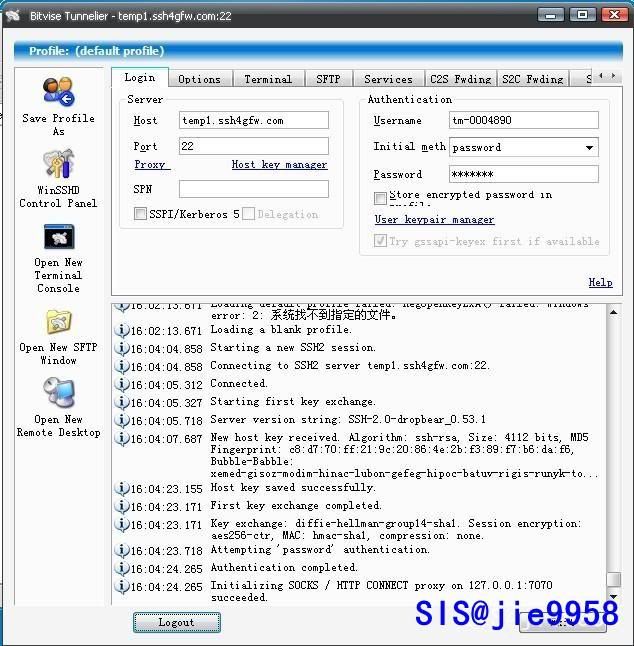Screen dimensions: 634x646
Task: Click the 'Profile: (default profile)' header
Action: click(x=318, y=51)
